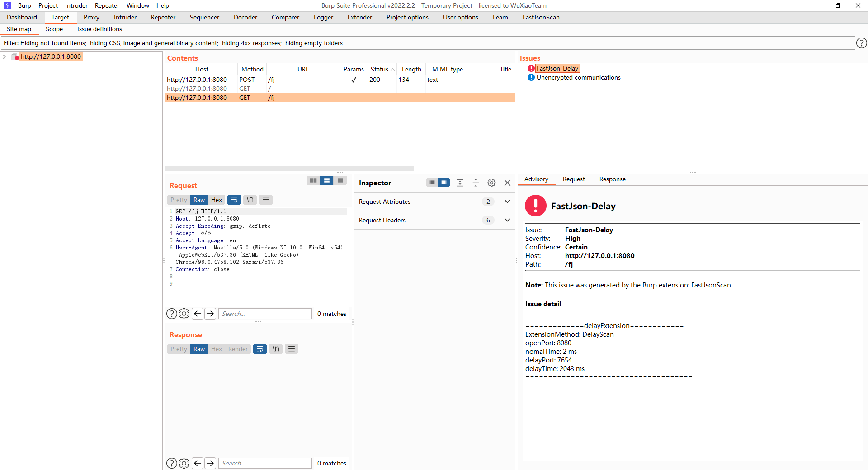Click the site map filter bar
The image size is (868, 470).
click(428, 43)
